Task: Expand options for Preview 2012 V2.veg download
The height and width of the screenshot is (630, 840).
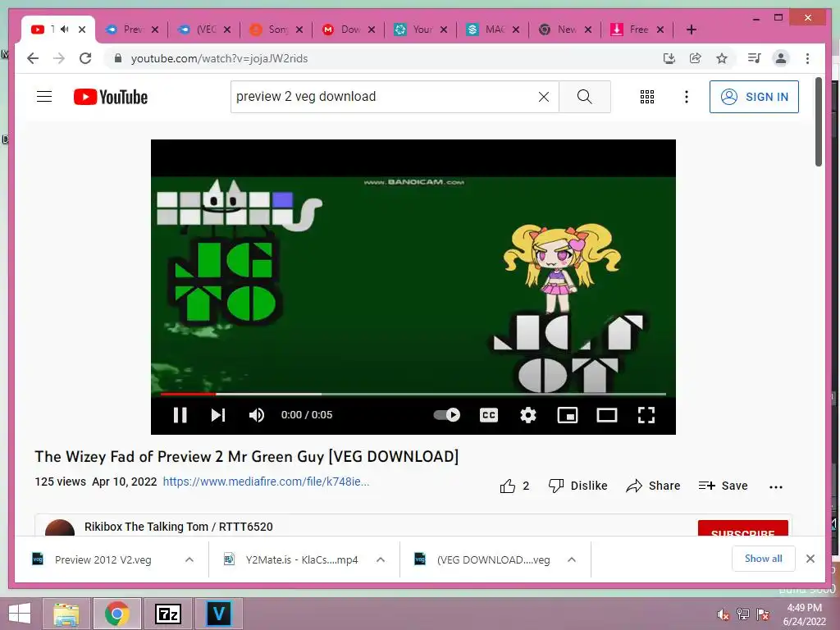Action: click(189, 559)
